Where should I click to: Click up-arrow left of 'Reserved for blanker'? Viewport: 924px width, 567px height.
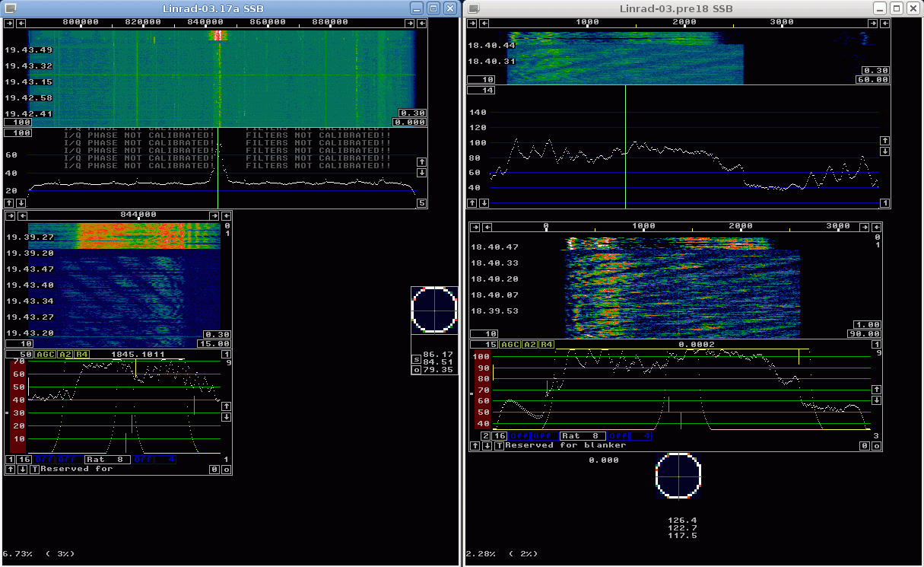474,445
